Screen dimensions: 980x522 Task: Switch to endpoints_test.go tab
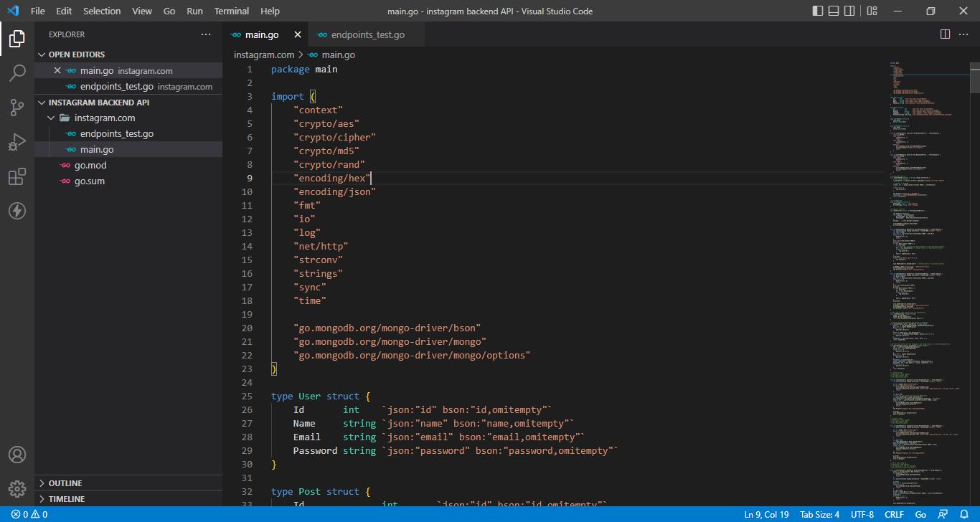click(366, 34)
